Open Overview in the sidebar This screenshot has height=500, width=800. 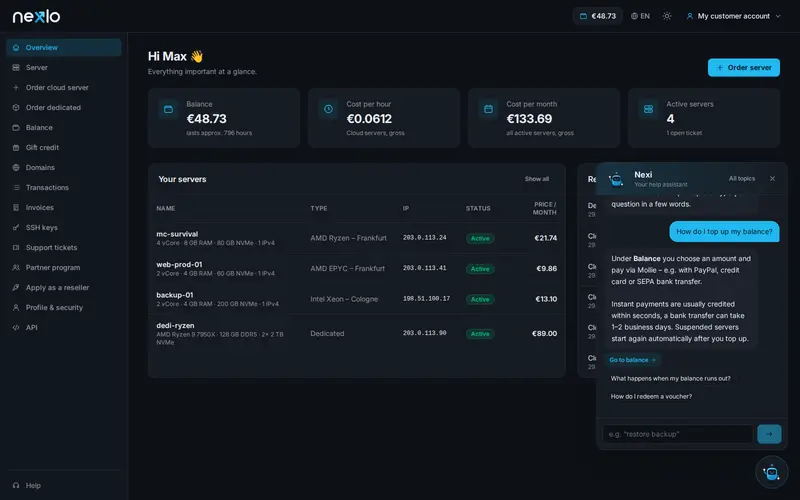coord(64,47)
